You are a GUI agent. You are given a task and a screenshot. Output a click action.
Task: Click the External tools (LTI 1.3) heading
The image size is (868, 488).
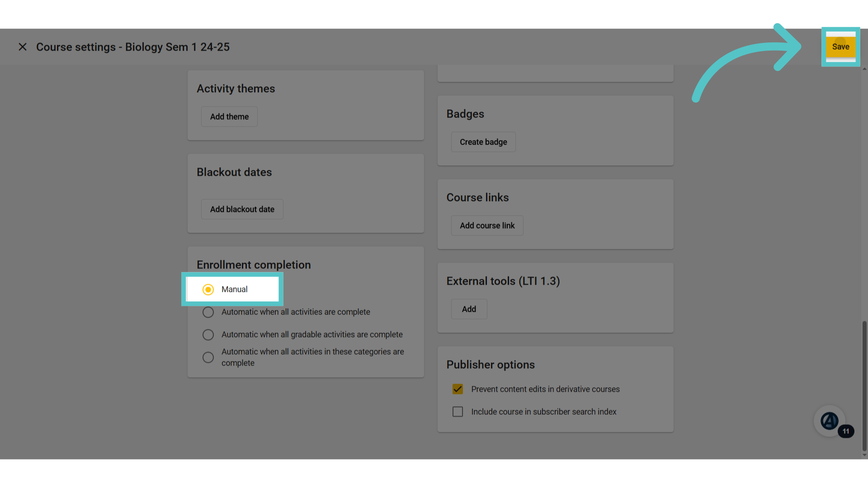[x=503, y=281]
